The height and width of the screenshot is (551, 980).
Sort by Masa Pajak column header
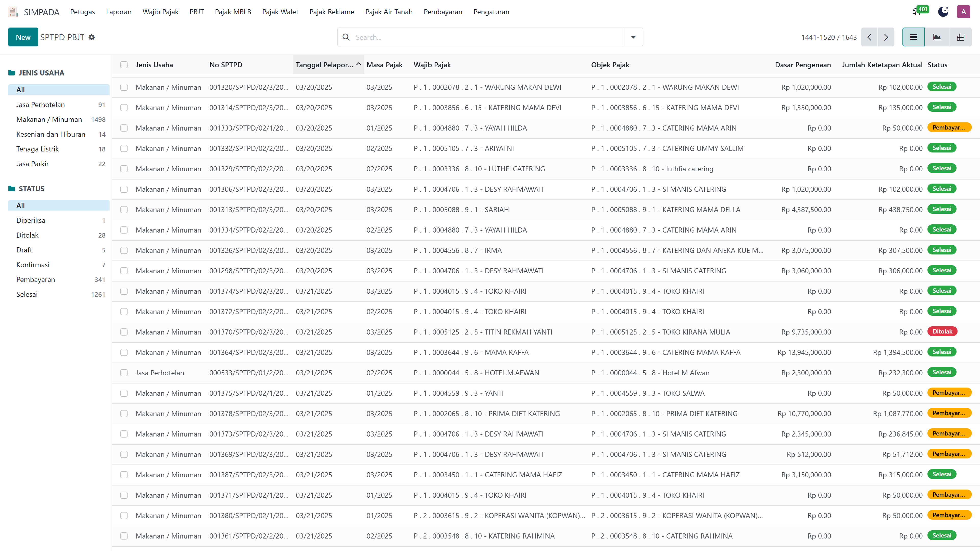pos(384,65)
